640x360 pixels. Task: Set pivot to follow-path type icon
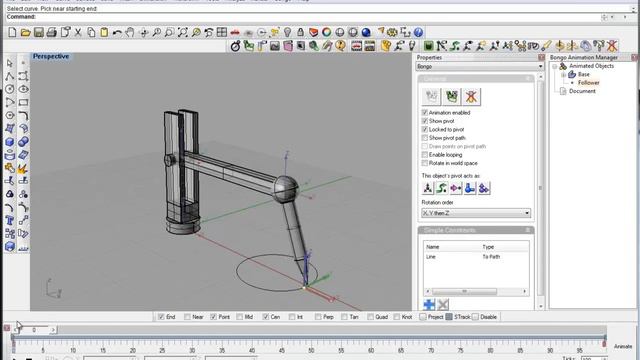coord(442,188)
